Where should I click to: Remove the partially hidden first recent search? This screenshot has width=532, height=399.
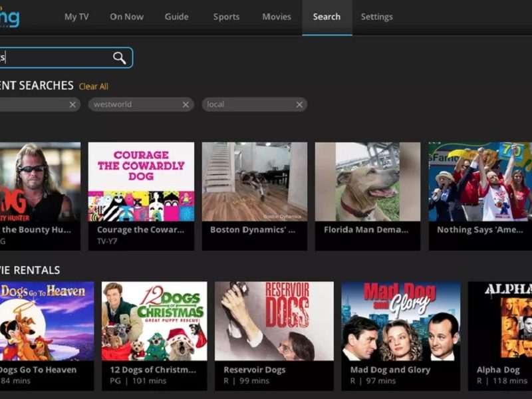coord(72,104)
